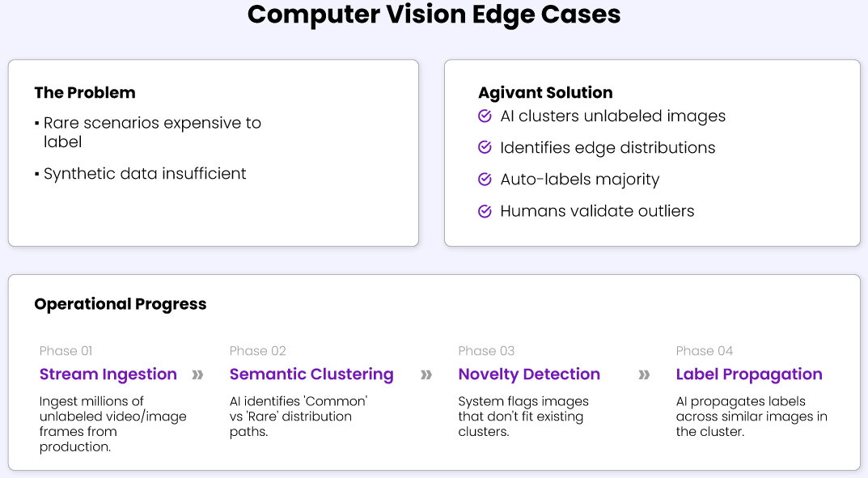Click the checkmark icon beside AI clusters unlabeled images
868x478 pixels.
(x=485, y=116)
